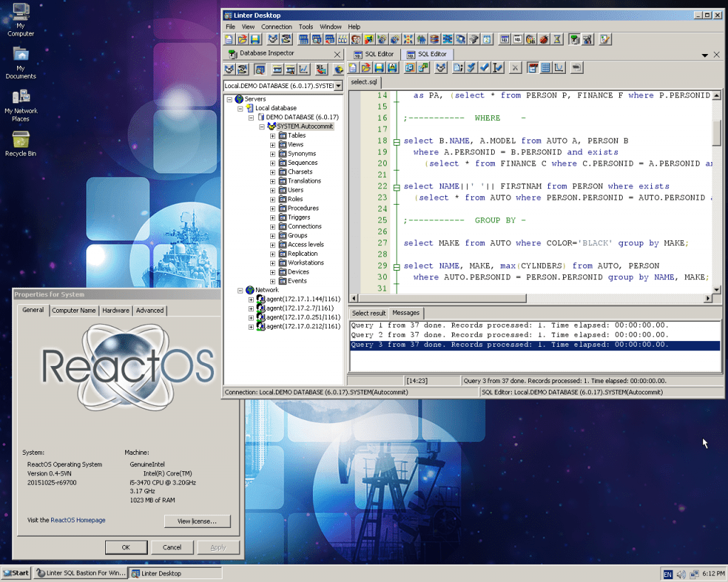Screen dimensions: 728x582
Task: Save the select.sql script
Action: 379,69
